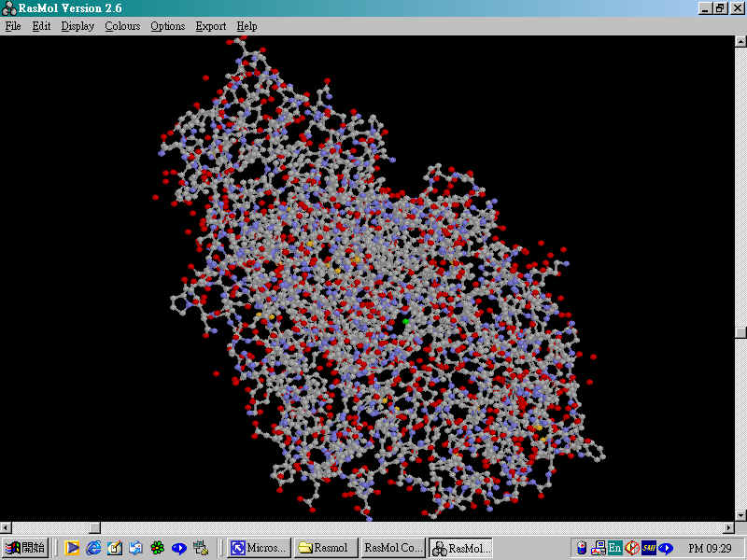Switch to the RasMol Co... taskbar window
The height and width of the screenshot is (560, 747).
tap(393, 548)
